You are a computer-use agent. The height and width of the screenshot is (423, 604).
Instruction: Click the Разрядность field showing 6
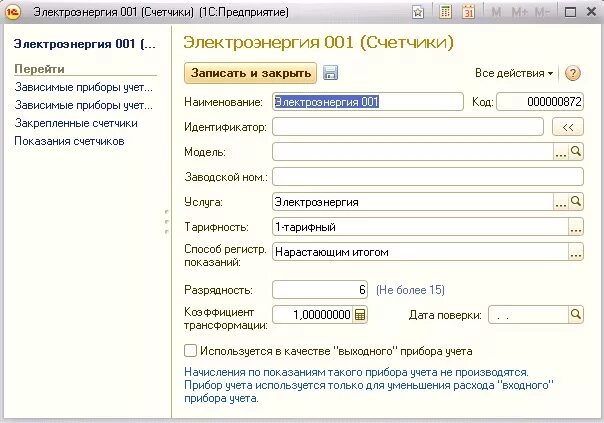pos(320,289)
